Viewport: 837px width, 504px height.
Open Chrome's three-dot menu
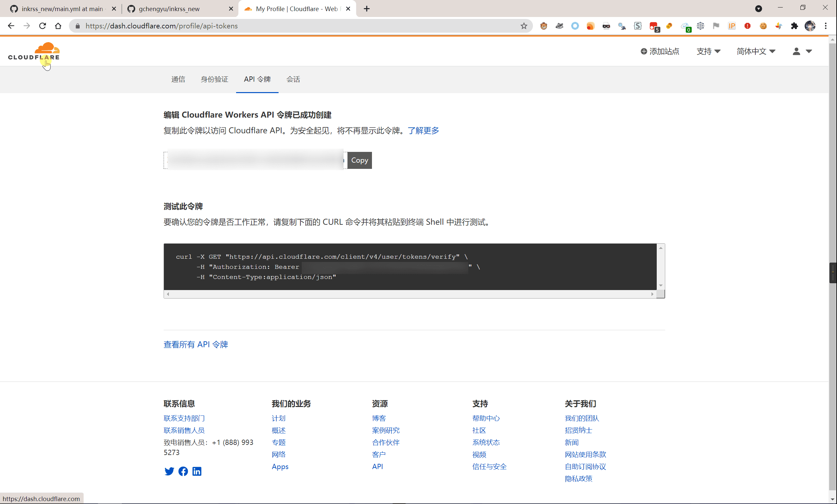click(826, 26)
